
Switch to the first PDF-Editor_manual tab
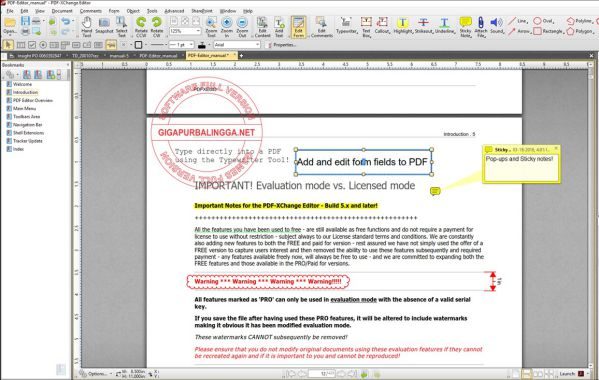coord(158,56)
